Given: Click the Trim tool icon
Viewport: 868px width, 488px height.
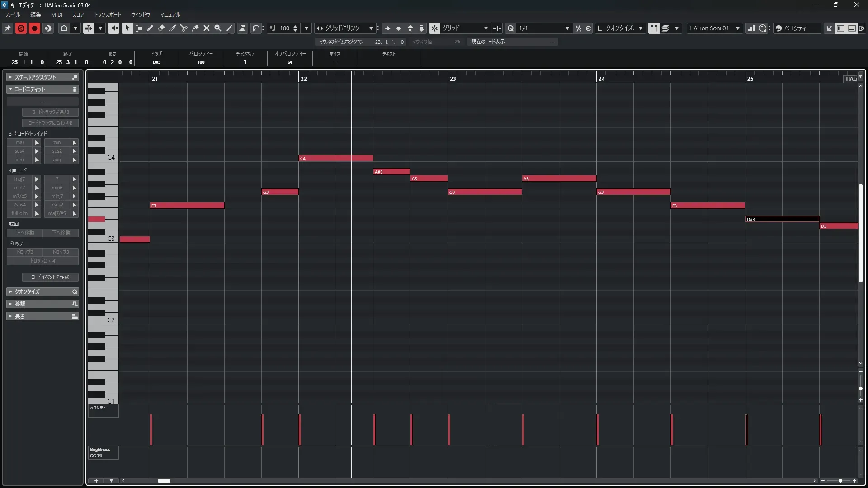Looking at the screenshot, I should tap(173, 28).
